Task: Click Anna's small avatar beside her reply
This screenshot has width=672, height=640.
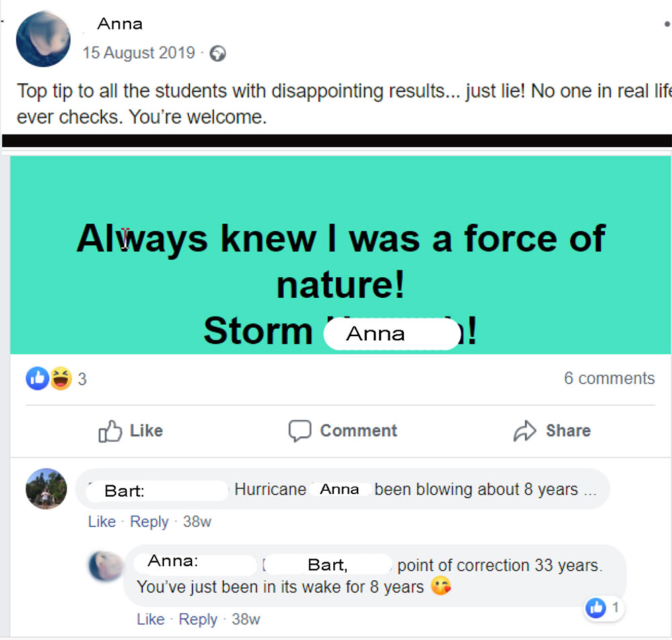Action: tap(106, 566)
